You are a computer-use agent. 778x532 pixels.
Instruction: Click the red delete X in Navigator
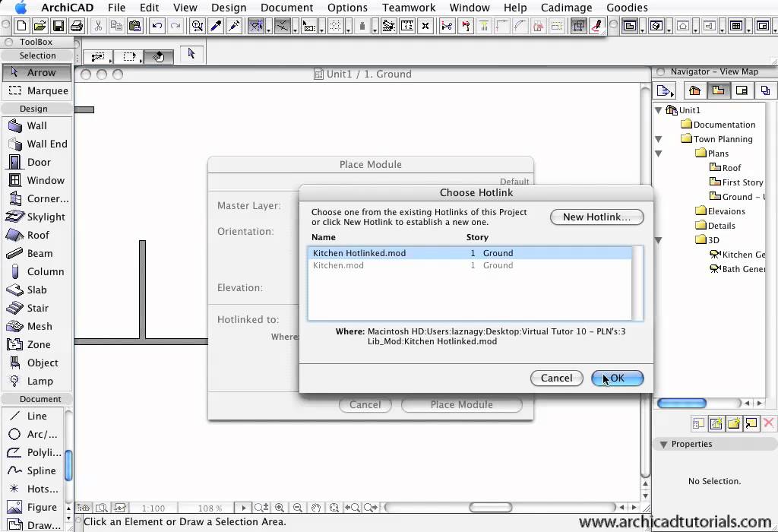point(769,423)
